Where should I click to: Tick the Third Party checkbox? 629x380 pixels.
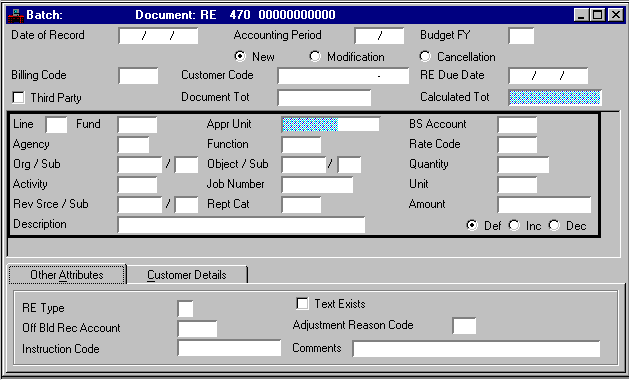18,98
